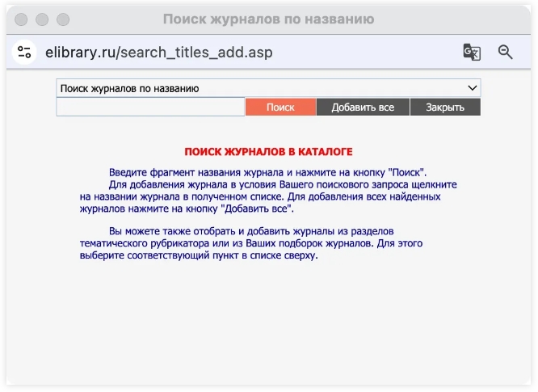Click the elibrary.ru URL in address bar
538x392 pixels.
[159, 53]
